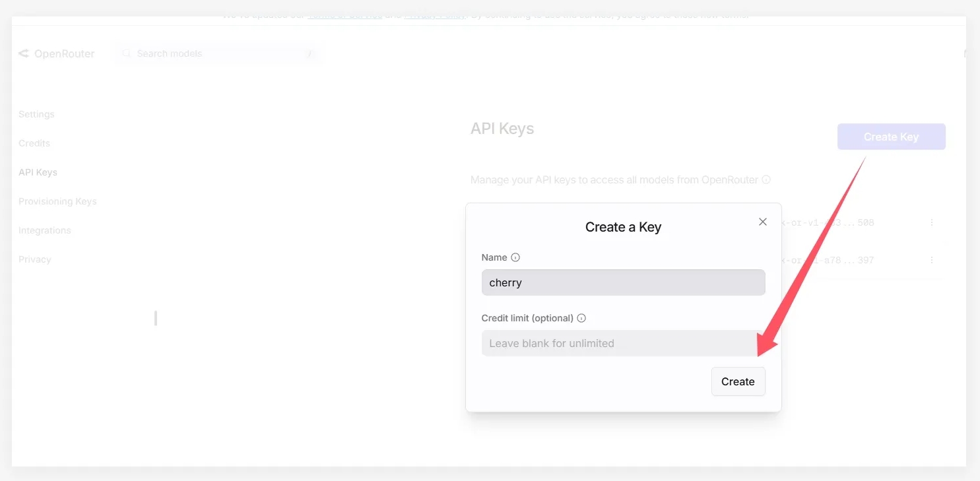Click the slash shortcut in search bar
Image resolution: width=980 pixels, height=481 pixels.
click(x=309, y=54)
